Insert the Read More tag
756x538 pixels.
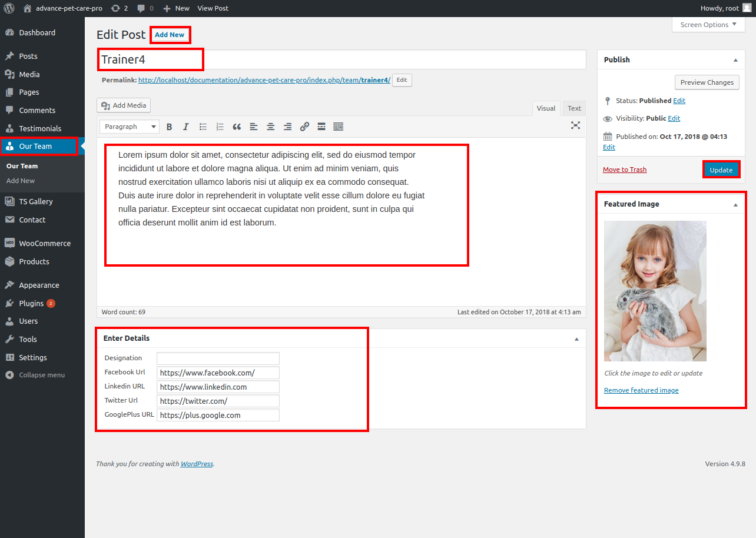coord(321,127)
